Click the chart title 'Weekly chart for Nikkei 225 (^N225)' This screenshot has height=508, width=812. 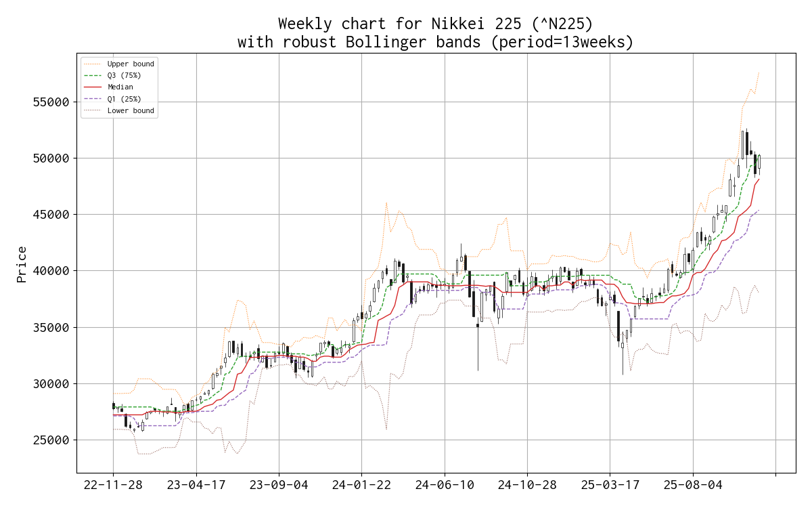pyautogui.click(x=436, y=24)
